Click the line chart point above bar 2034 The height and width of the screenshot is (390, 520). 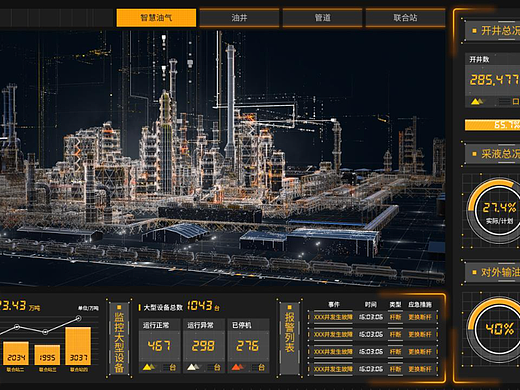(17, 327)
